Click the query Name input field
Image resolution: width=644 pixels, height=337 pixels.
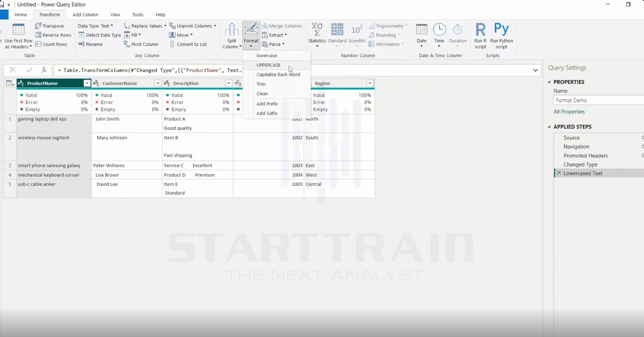coord(599,100)
